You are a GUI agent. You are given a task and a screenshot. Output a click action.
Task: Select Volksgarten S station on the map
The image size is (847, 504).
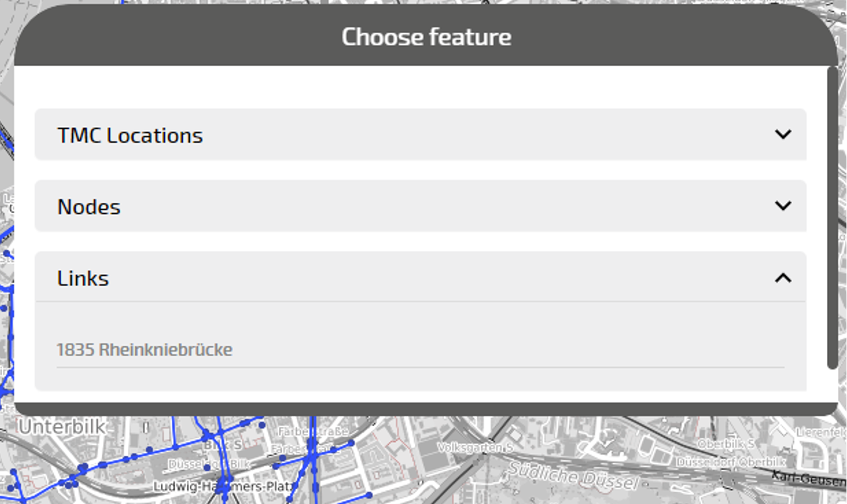pos(475,447)
